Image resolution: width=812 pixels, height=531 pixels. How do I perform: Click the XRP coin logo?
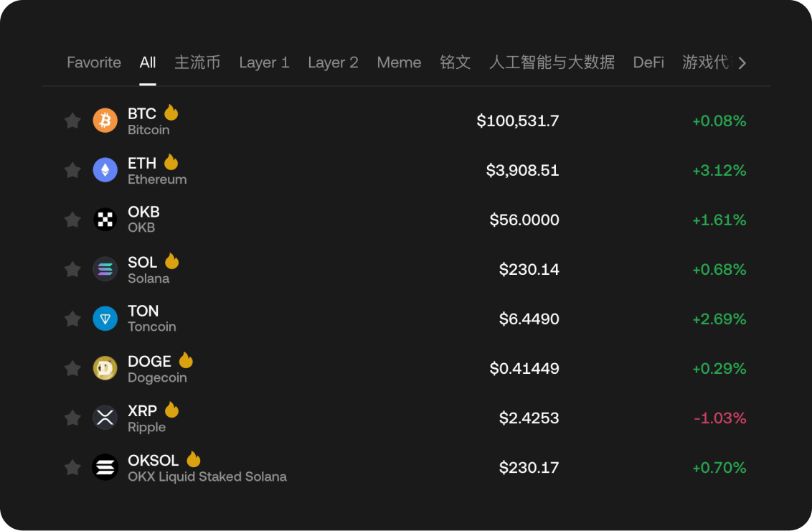[x=105, y=418]
